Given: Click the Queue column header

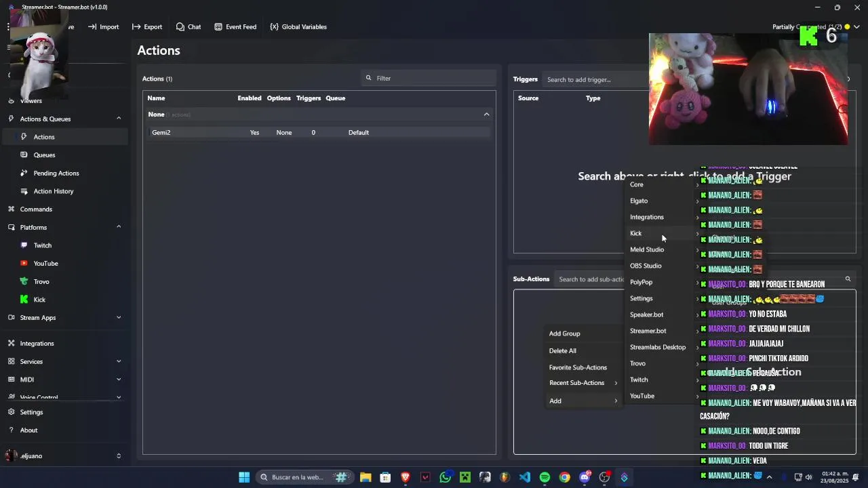Looking at the screenshot, I should 335,98.
